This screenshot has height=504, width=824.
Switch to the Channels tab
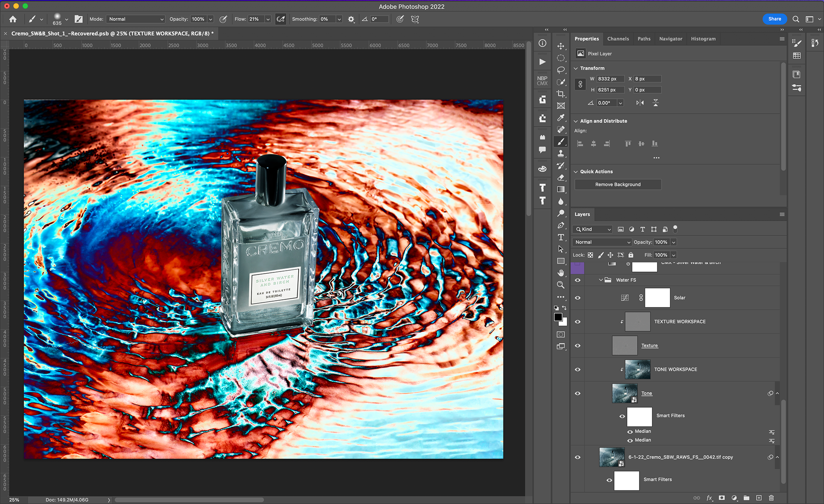point(618,39)
